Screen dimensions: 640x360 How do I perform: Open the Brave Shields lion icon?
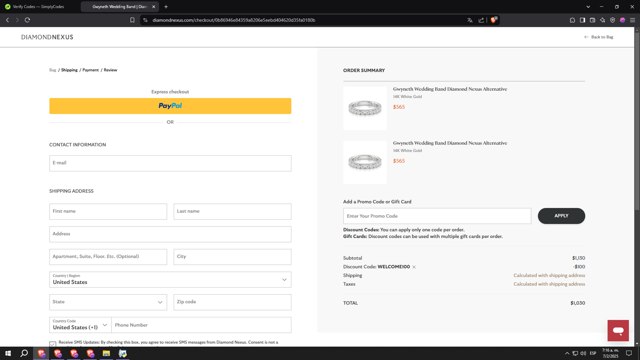493,20
